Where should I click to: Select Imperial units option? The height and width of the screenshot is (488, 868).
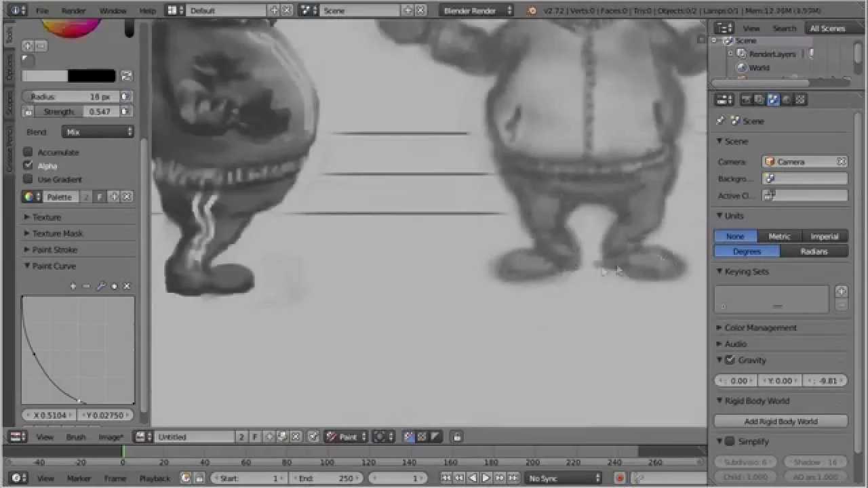tap(825, 237)
